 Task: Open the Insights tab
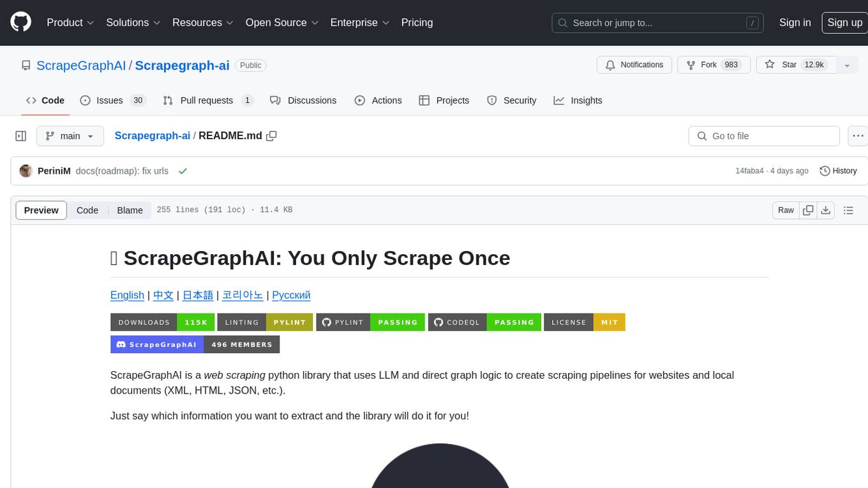pos(578,100)
